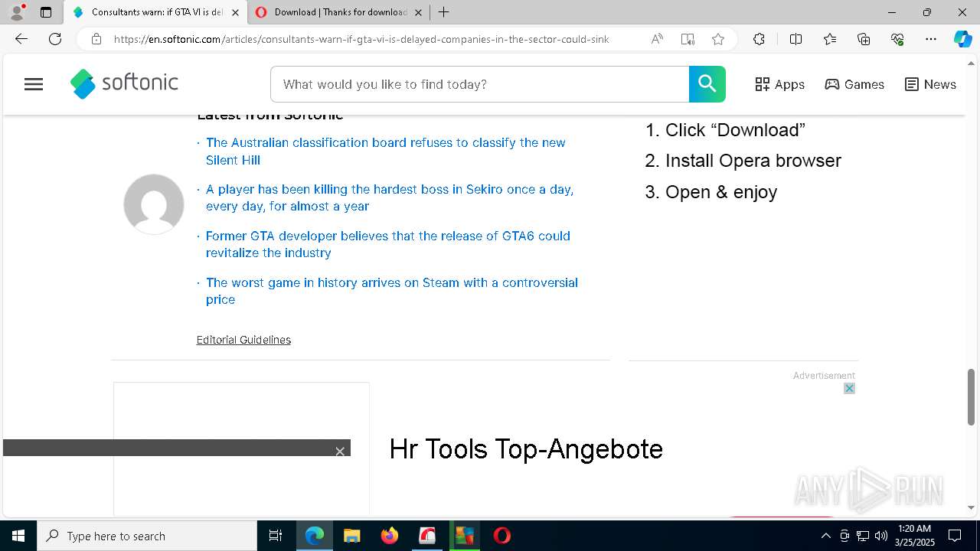980x551 pixels.
Task: Focus the 'What would you like to find today?' search box
Action: pyautogui.click(x=480, y=84)
